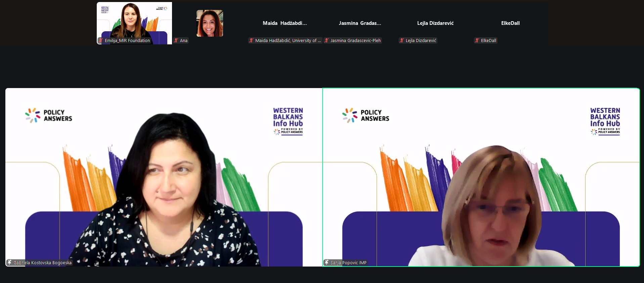Screen dimensions: 644x283
Task: Click Lejla Dizdarević's muted microphone icon
Action: 402,40
